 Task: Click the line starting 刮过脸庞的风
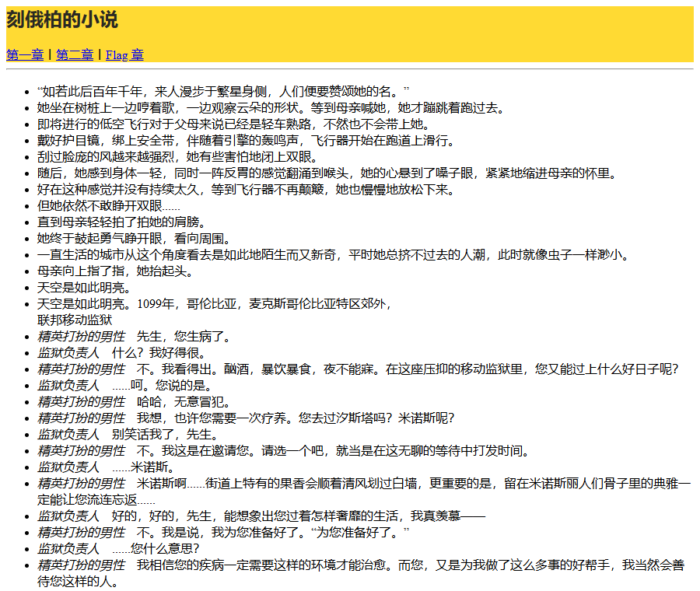[x=177, y=157]
